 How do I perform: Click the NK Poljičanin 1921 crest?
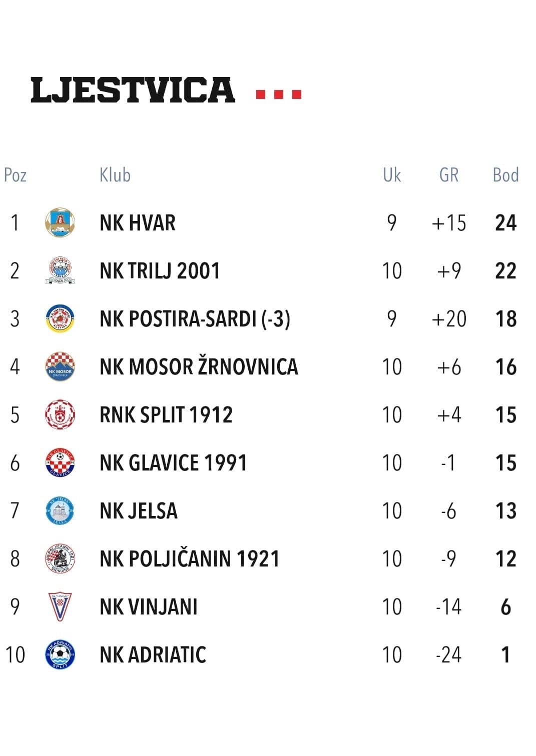[x=60, y=559]
